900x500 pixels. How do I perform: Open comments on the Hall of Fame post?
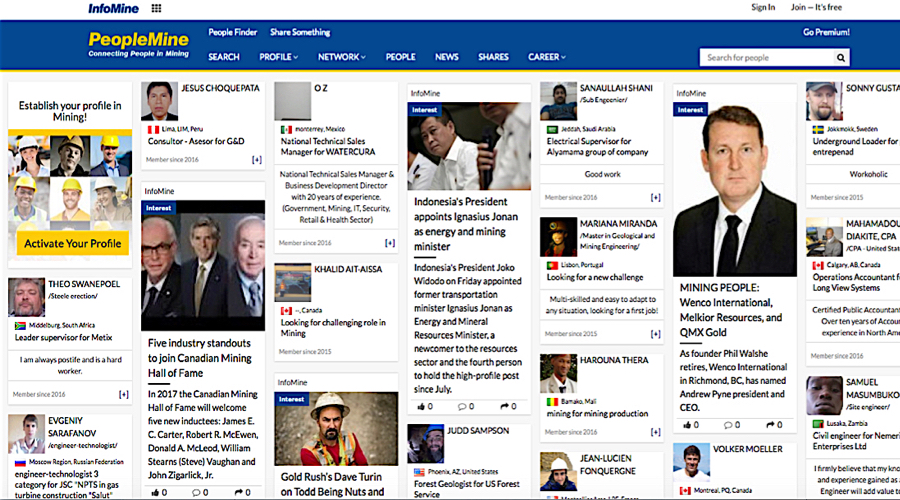tap(196, 492)
